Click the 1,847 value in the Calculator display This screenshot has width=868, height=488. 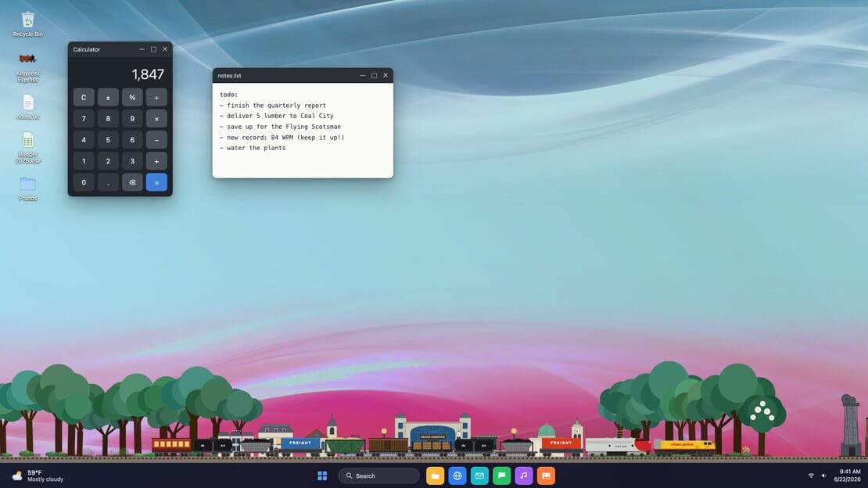tap(148, 74)
